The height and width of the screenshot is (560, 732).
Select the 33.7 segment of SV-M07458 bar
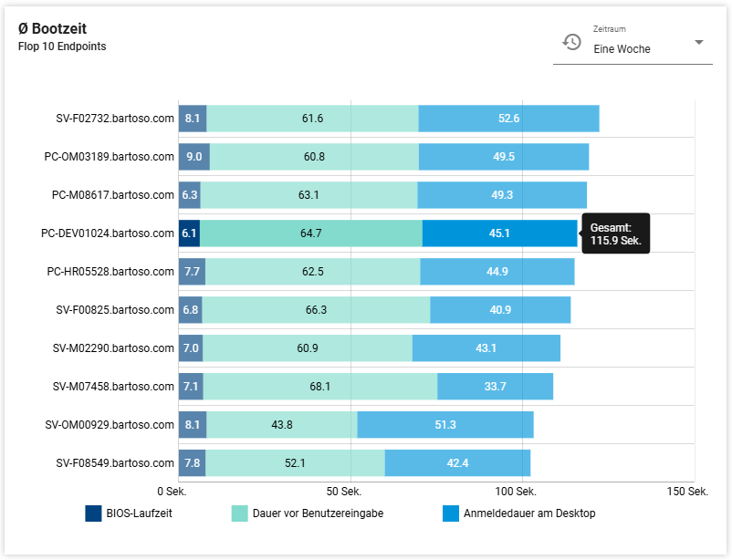point(495,387)
